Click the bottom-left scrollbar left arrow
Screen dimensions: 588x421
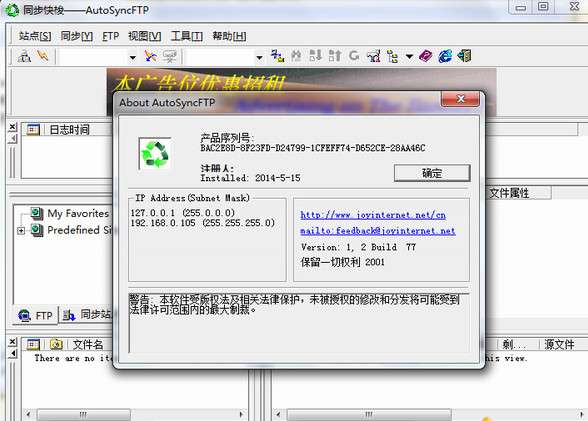pyautogui.click(x=28, y=415)
